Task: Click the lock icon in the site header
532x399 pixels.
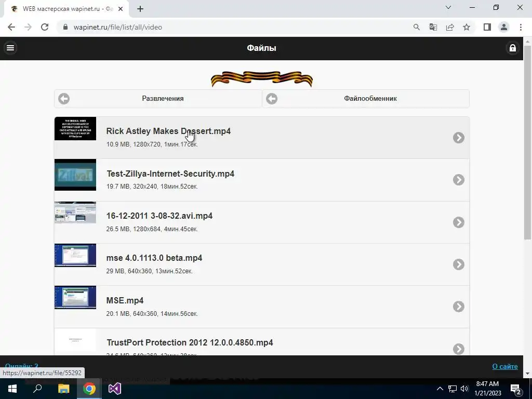Action: (x=512, y=48)
